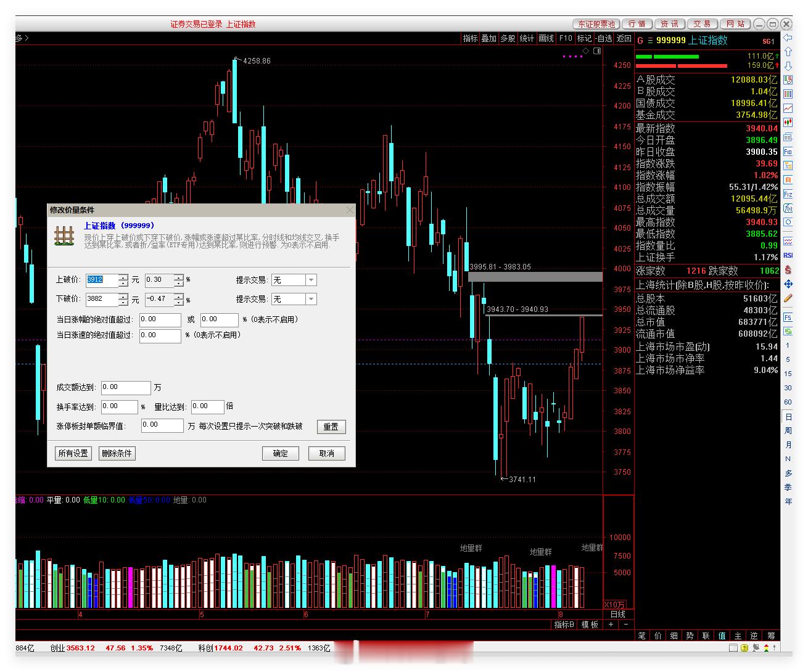Select the pencil drawing tool icon

(x=788, y=298)
